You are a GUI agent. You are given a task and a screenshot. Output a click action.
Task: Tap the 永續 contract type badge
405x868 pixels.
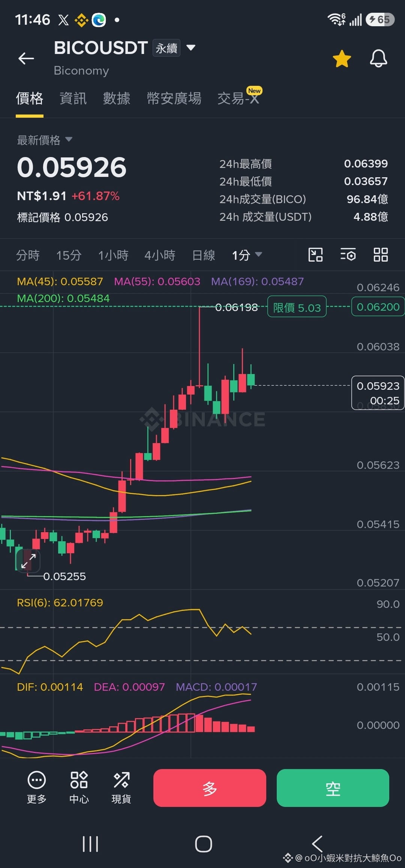point(166,48)
